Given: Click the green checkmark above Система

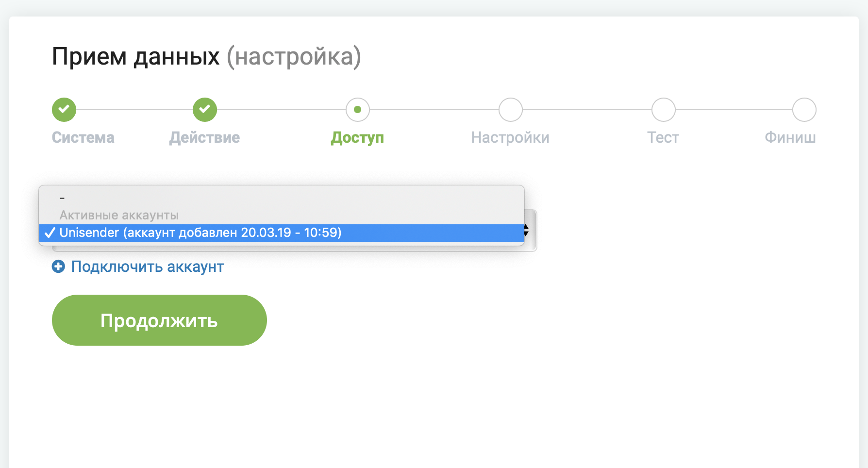Looking at the screenshot, I should click(64, 110).
